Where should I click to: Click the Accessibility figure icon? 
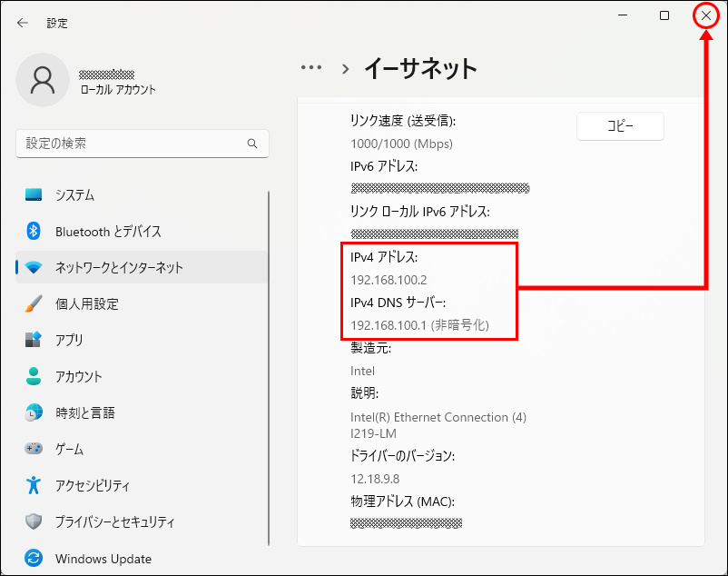34,485
